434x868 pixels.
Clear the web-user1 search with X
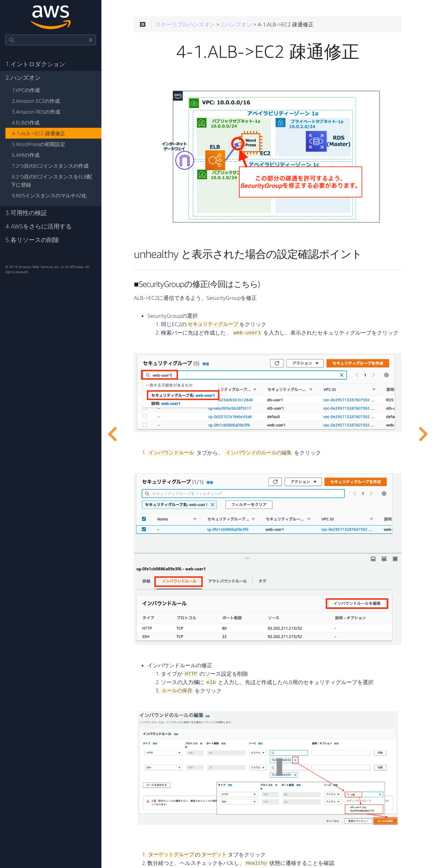pyautogui.click(x=341, y=375)
